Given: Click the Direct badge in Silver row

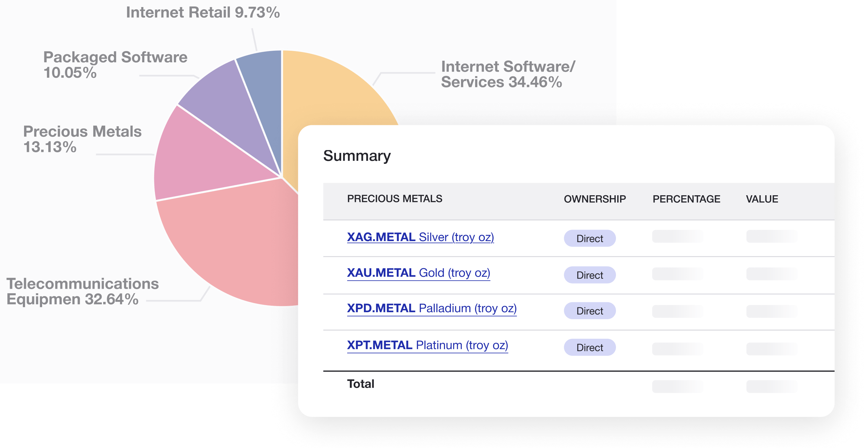Looking at the screenshot, I should pyautogui.click(x=589, y=239).
